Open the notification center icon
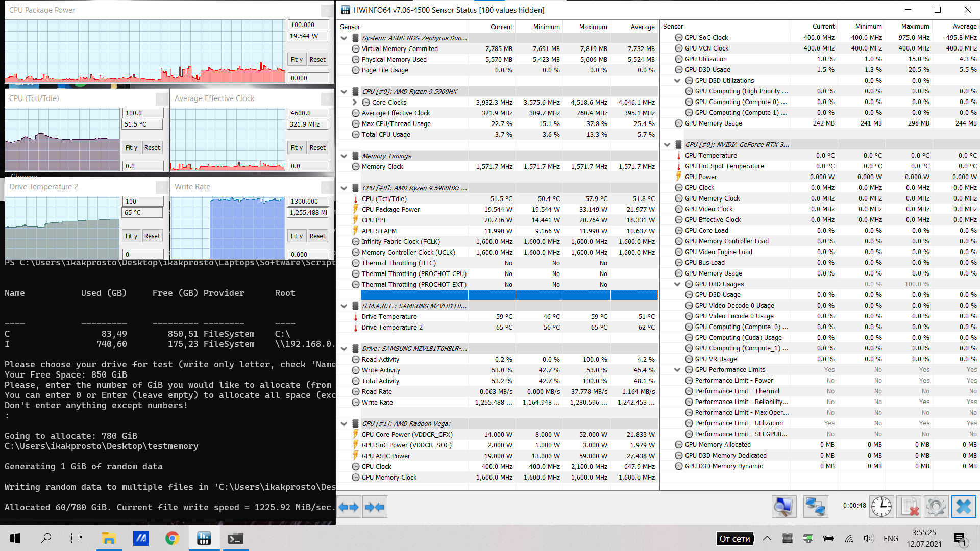The width and height of the screenshot is (980, 551). (960, 538)
